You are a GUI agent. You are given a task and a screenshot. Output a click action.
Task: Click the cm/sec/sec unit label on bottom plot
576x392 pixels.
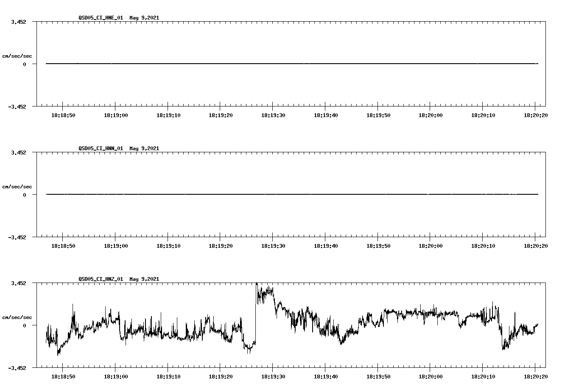[17, 316]
